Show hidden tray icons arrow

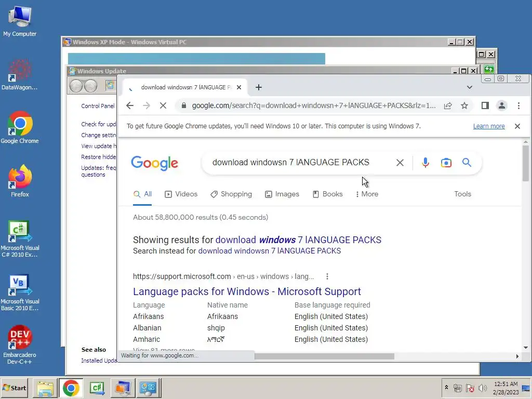click(446, 388)
